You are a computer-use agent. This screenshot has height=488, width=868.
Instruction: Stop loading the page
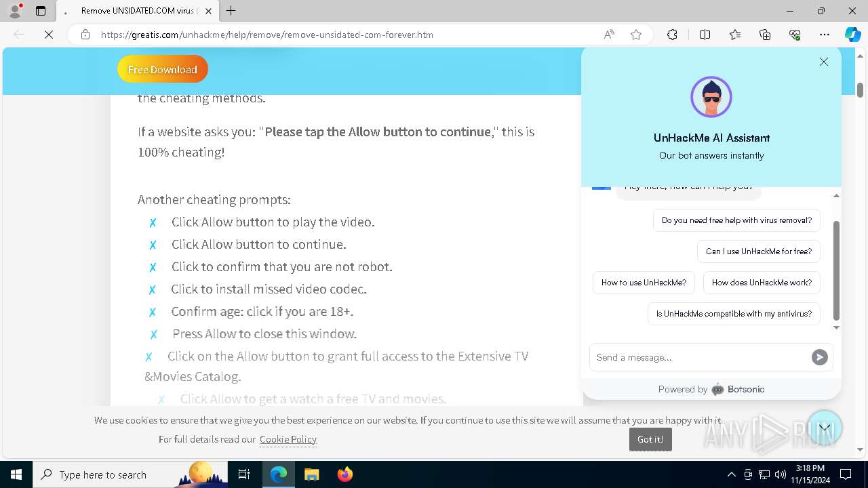pos(49,35)
